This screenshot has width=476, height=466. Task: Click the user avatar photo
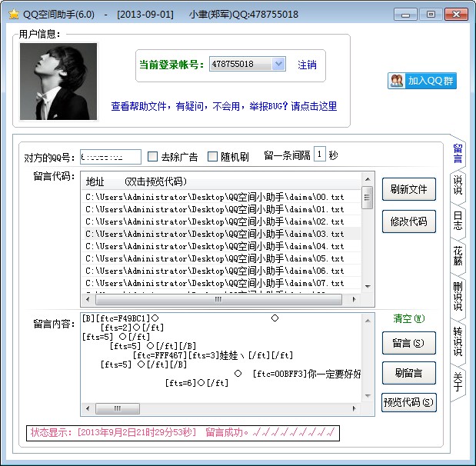[58, 82]
